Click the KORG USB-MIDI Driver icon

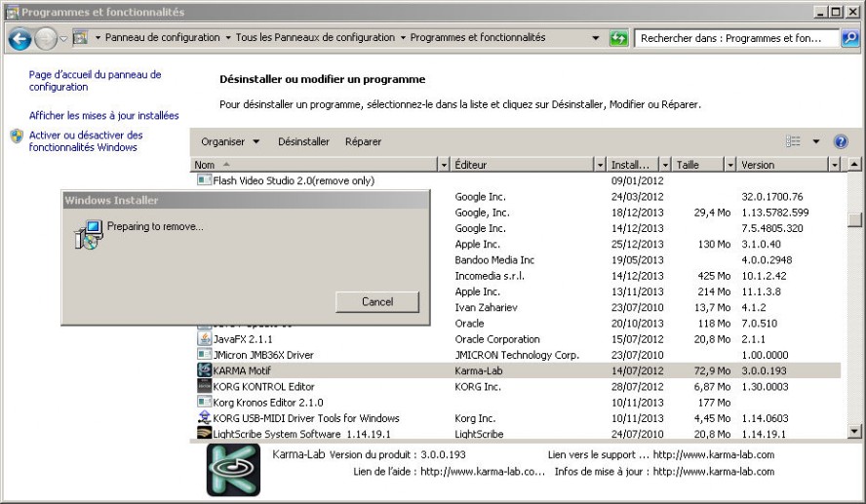[x=205, y=418]
